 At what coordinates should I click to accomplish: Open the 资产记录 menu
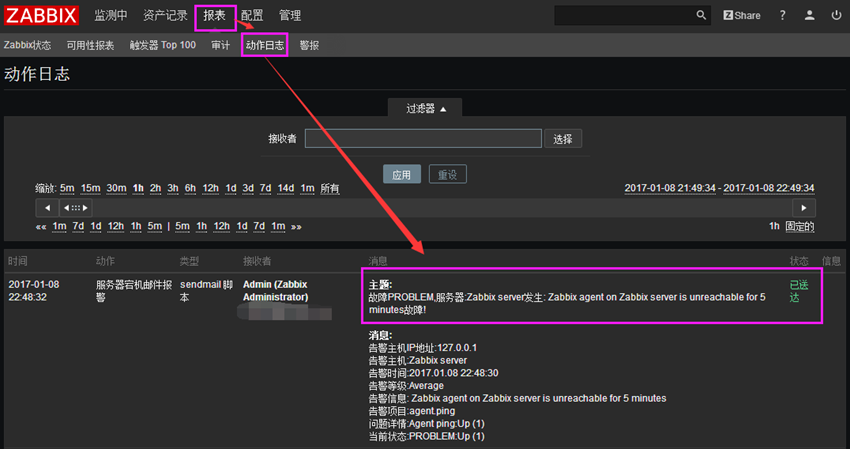click(x=165, y=16)
